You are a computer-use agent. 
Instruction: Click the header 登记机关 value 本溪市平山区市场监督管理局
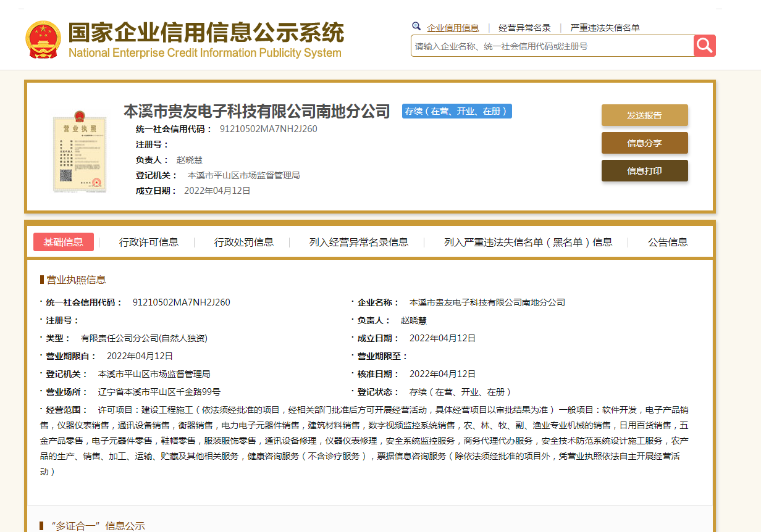[244, 175]
